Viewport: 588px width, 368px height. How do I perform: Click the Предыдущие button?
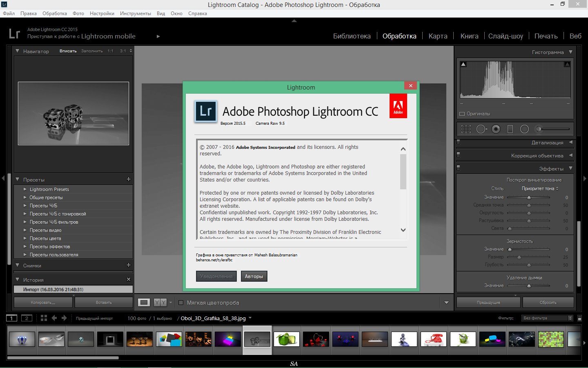pos(488,303)
